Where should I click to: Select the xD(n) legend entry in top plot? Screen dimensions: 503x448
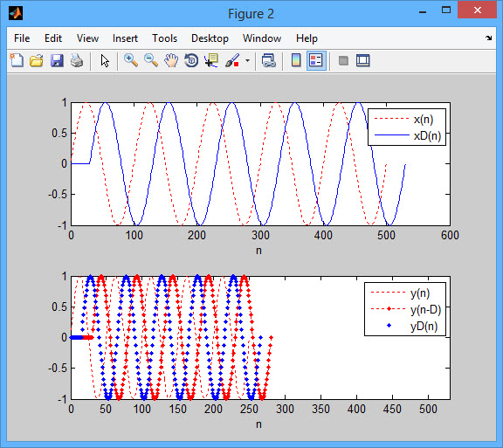[x=408, y=135]
